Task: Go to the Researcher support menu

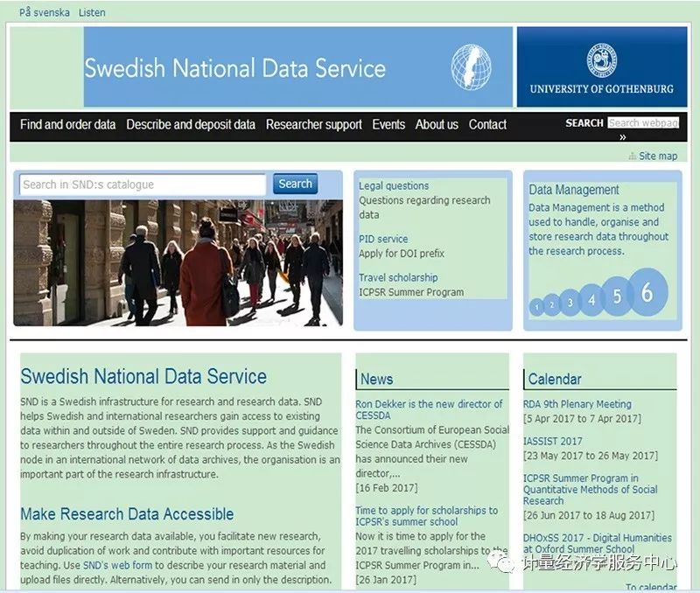Action: 313,124
